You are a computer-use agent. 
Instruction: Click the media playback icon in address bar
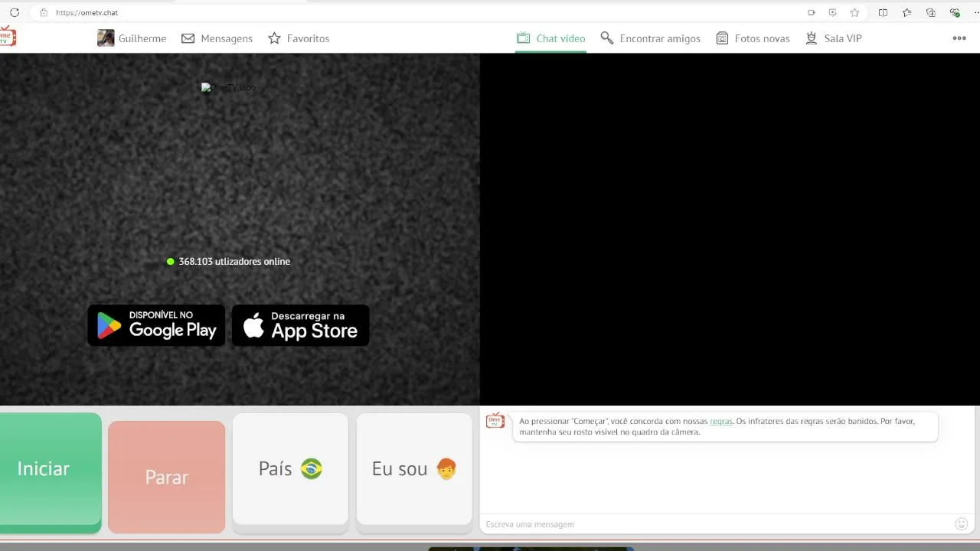coord(833,12)
